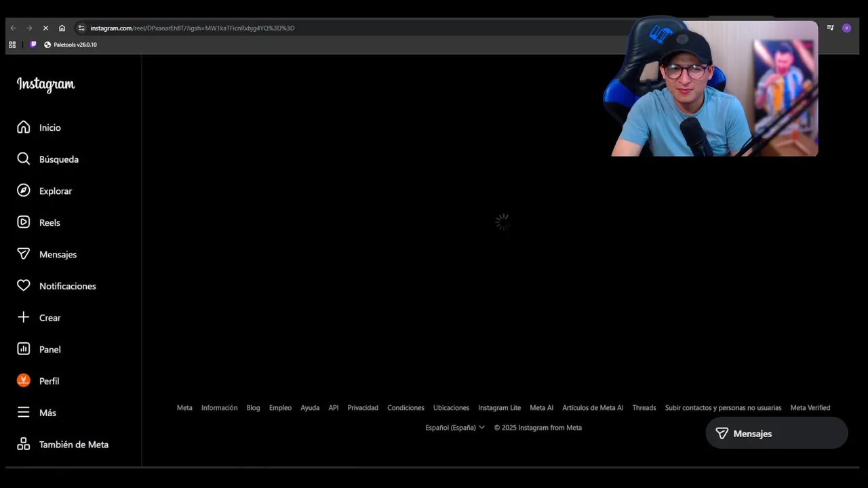Open the language selector Español (España)
The height and width of the screenshot is (488, 868).
[x=455, y=428]
